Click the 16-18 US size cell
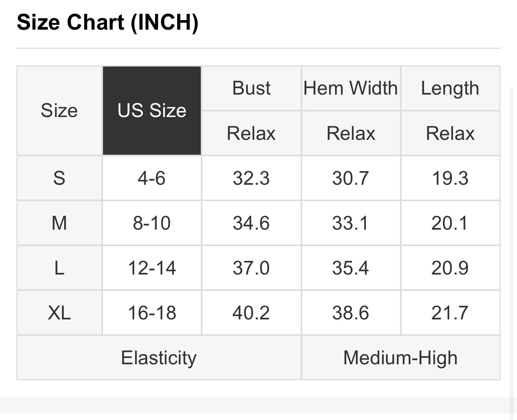This screenshot has height=420, width=517. coord(152,313)
